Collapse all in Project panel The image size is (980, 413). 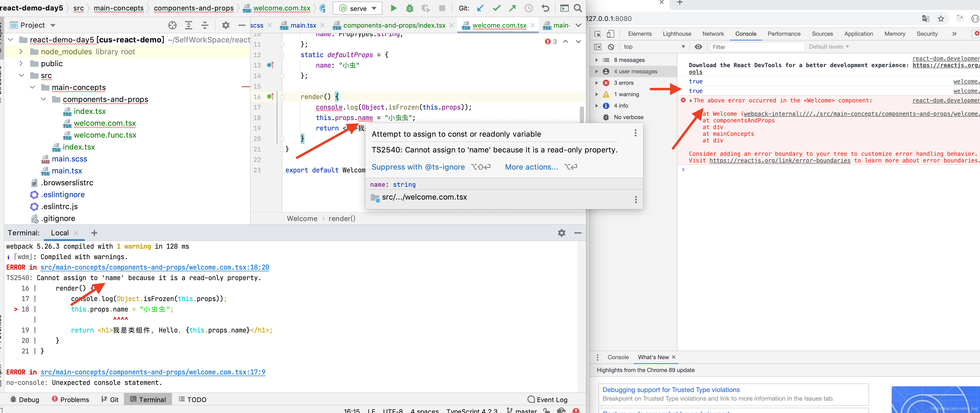tap(205, 25)
